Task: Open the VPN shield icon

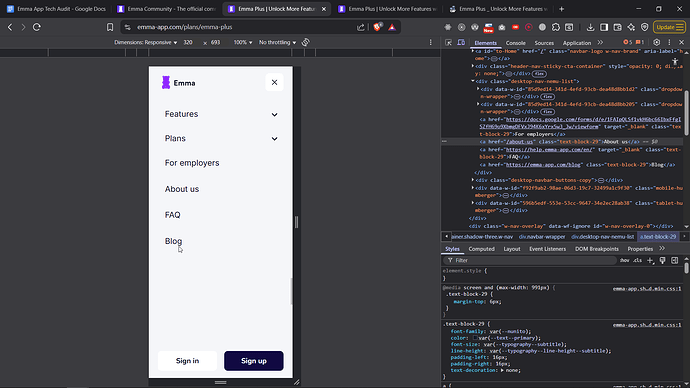Action: click(x=645, y=27)
